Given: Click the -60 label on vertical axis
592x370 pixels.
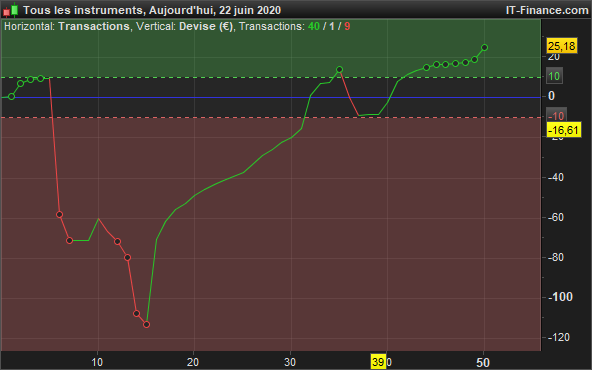Looking at the screenshot, I should (556, 217).
